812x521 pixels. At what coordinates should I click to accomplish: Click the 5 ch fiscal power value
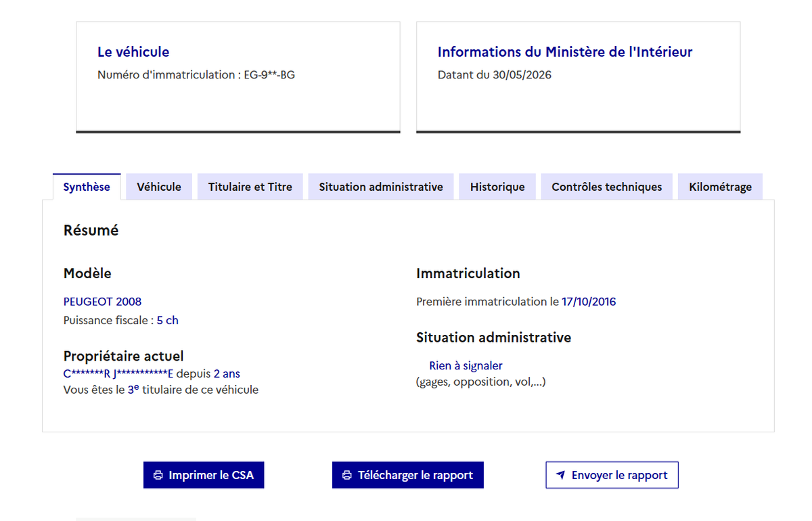pos(168,321)
